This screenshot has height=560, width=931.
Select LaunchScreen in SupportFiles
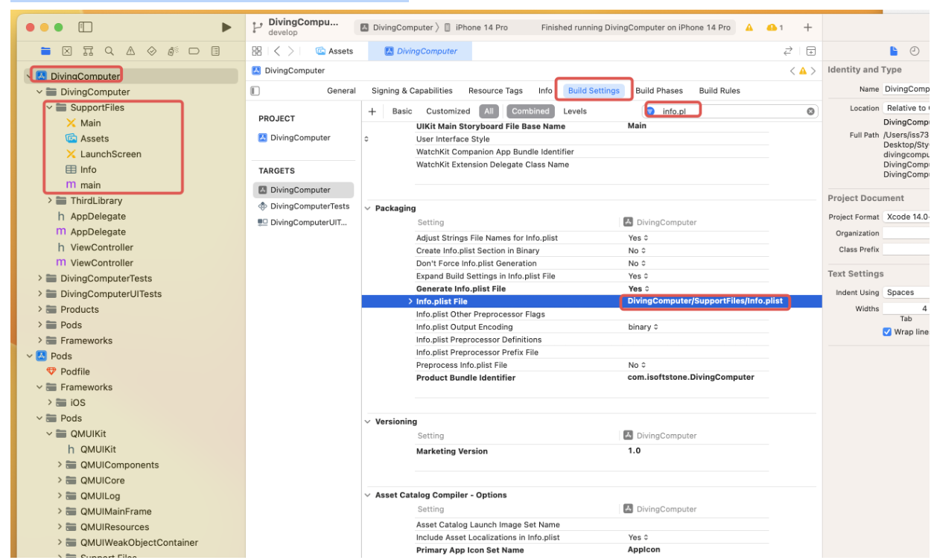coord(110,154)
